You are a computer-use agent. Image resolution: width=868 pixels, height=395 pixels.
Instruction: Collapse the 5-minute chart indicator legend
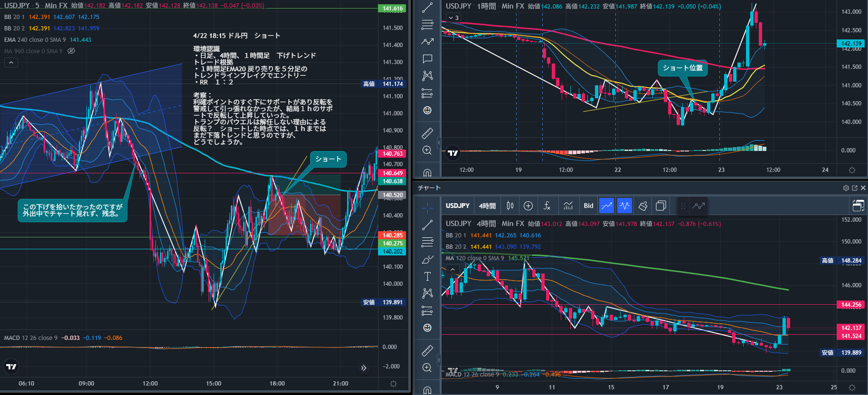[11, 62]
